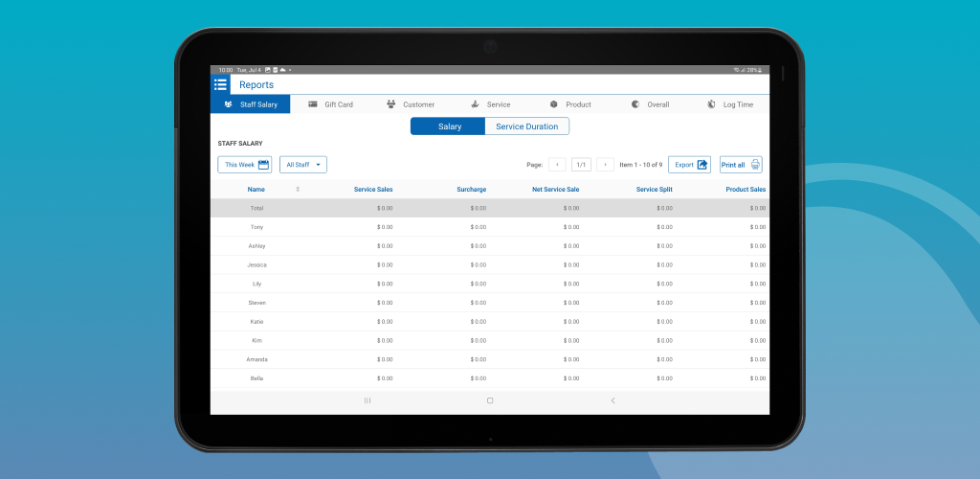This screenshot has width=980, height=479.
Task: Click Bella's Product Sales amount
Action: point(758,378)
